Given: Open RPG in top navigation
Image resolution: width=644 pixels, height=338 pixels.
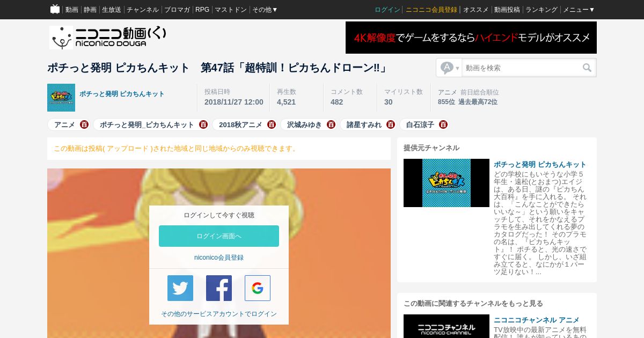Looking at the screenshot, I should click(202, 10).
